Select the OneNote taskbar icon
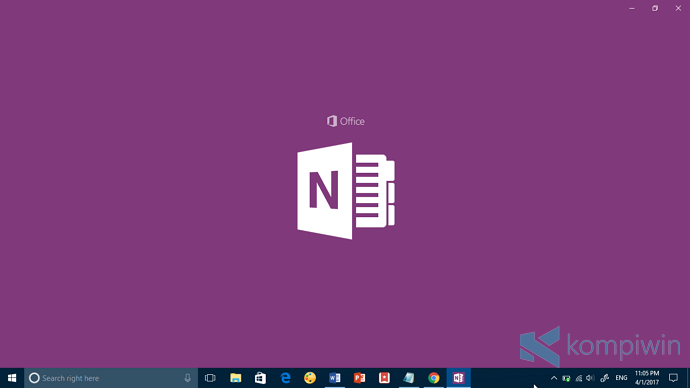Viewport: 690px width, 388px height. tap(459, 378)
